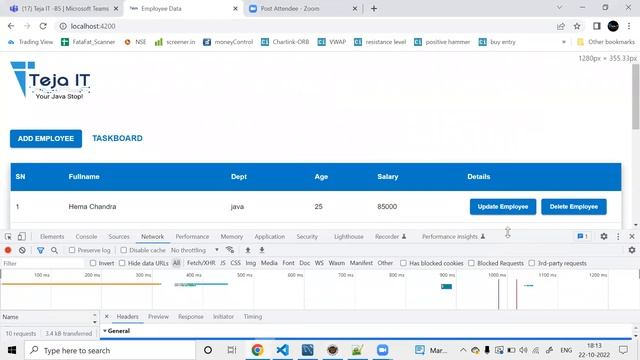The height and width of the screenshot is (360, 640).
Task: Go back in browser history
Action: point(11,26)
